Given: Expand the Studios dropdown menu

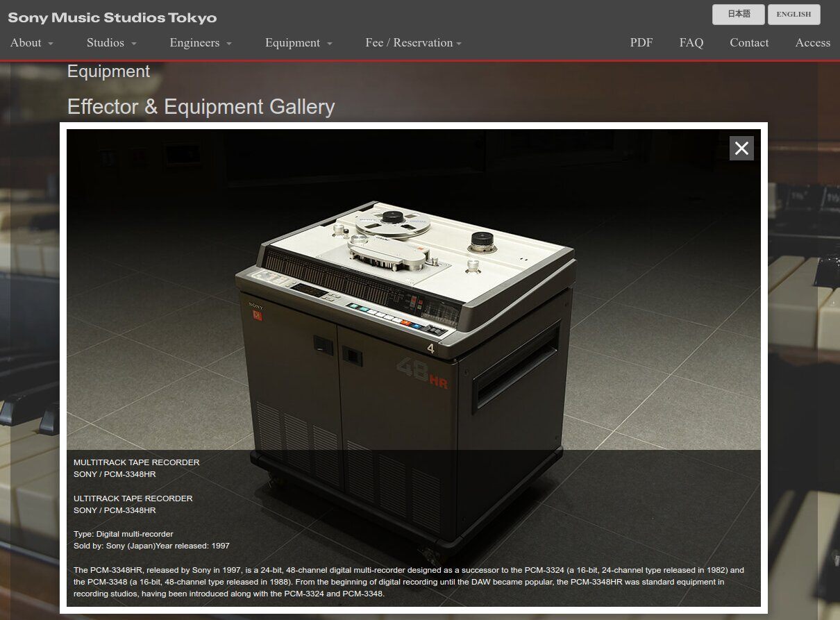Looking at the screenshot, I should 112,42.
